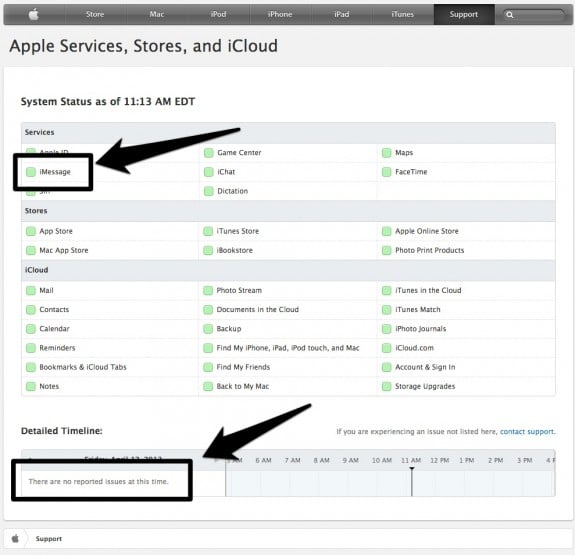Click the Mac App Store label
The height and width of the screenshot is (555, 575).
click(x=64, y=250)
